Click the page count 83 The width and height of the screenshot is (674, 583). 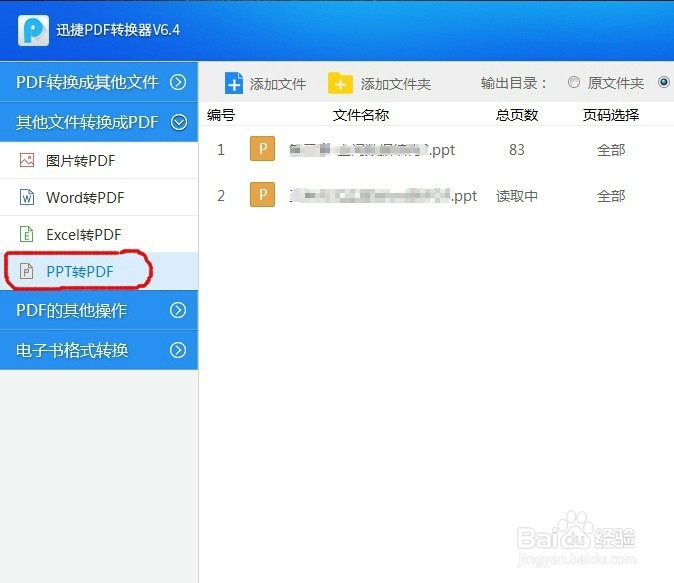517,150
